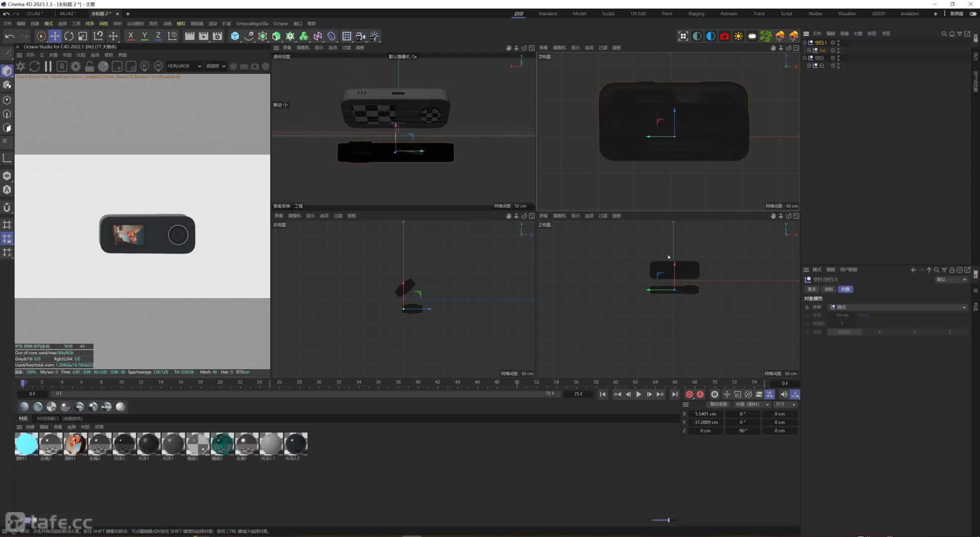This screenshot has width=980, height=537.
Task: Open the 外形 shape dropdown in attributes
Action: pyautogui.click(x=898, y=307)
